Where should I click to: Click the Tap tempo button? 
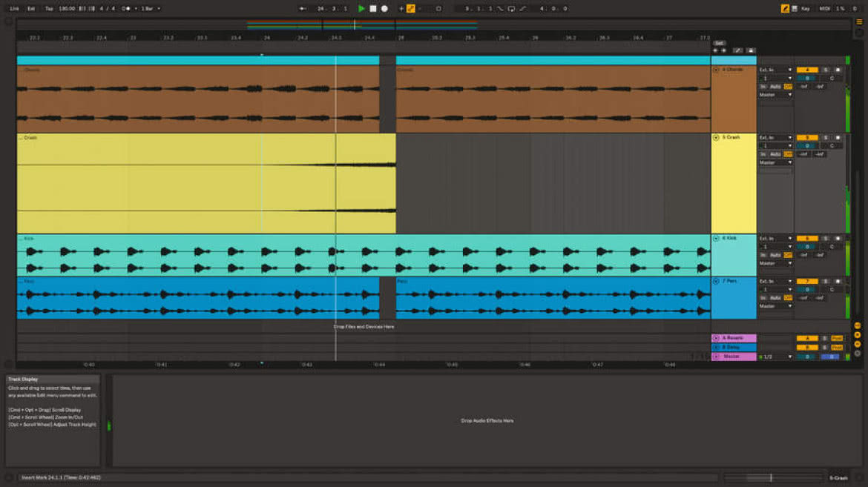pos(49,8)
